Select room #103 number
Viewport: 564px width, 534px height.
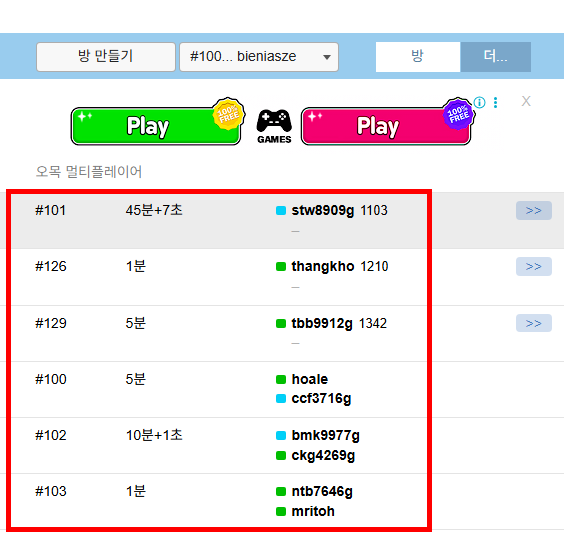pos(51,491)
